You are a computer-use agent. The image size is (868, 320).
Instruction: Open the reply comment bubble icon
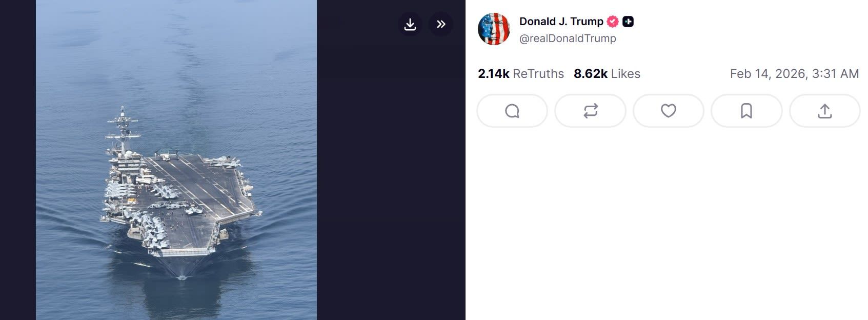pyautogui.click(x=512, y=111)
